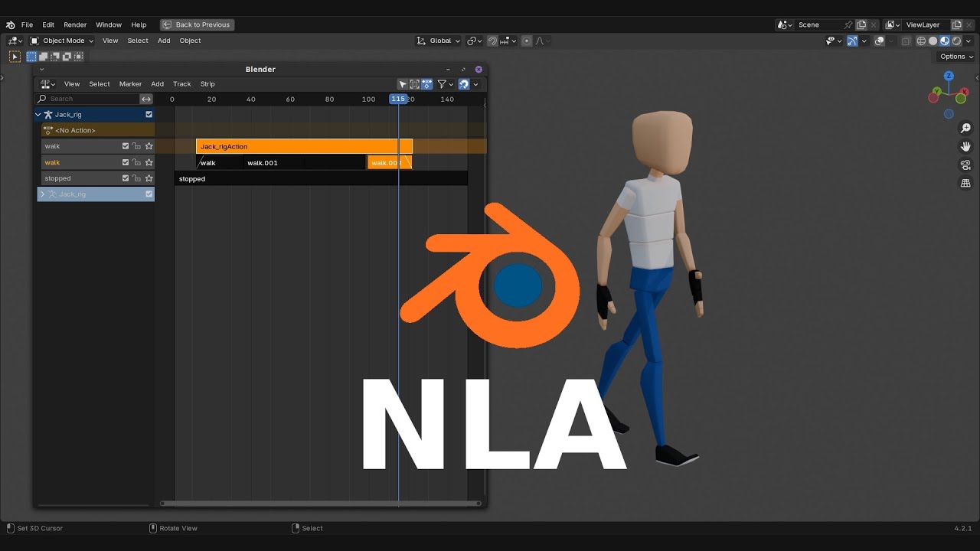Open the NLA filter dropdown
980x551 pixels.
click(445, 84)
